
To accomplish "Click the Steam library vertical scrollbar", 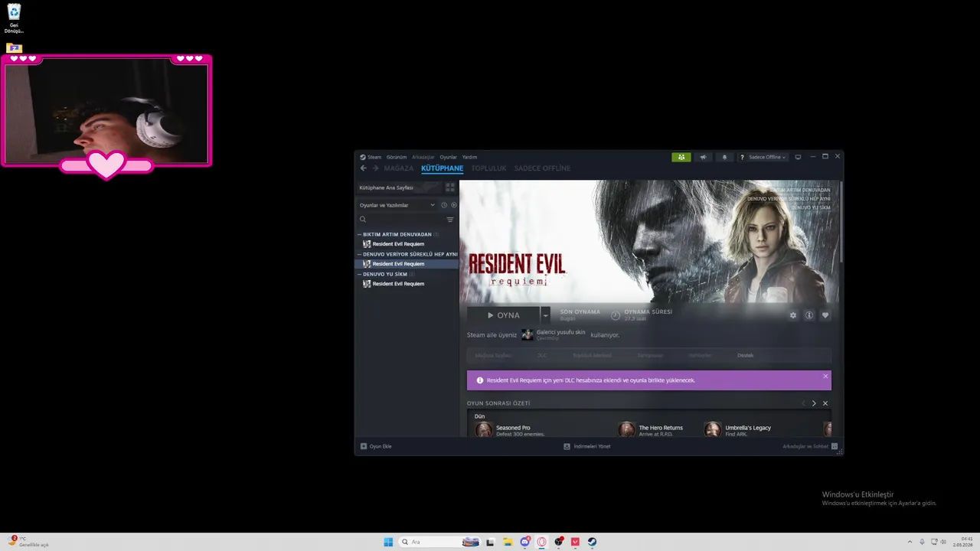I will click(x=841, y=222).
